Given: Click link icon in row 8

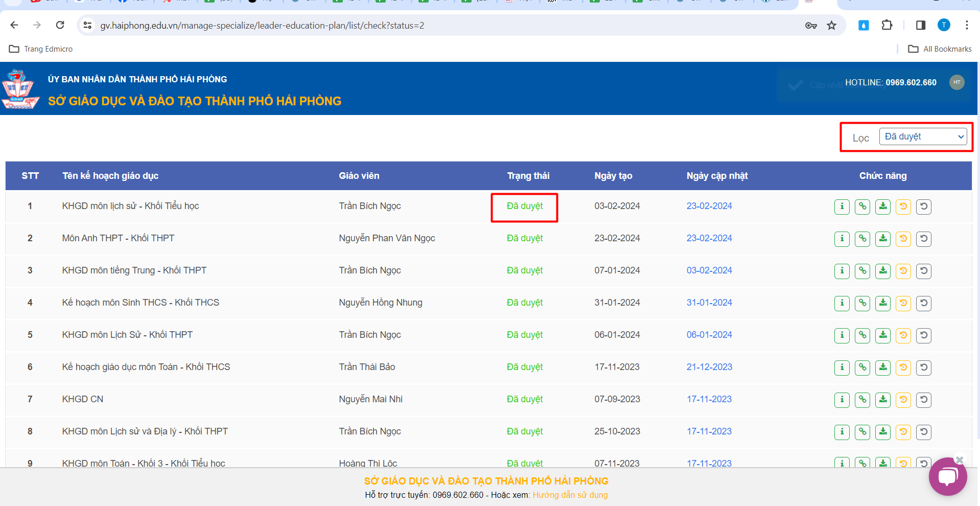Looking at the screenshot, I should (862, 432).
